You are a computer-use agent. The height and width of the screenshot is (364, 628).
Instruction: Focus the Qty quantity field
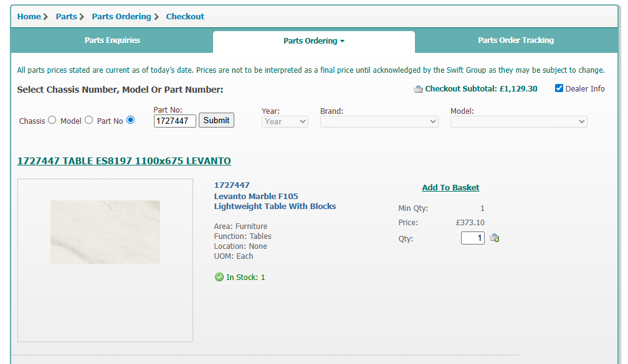(472, 238)
